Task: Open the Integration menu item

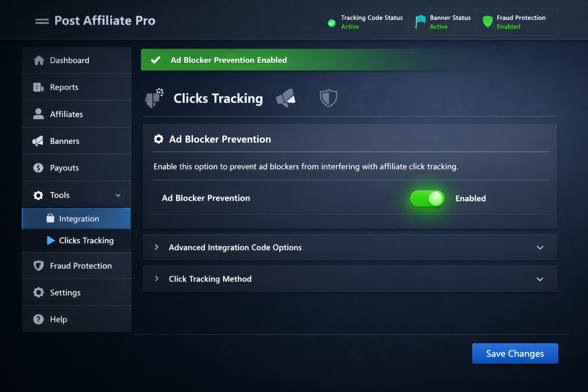Action: tap(78, 218)
